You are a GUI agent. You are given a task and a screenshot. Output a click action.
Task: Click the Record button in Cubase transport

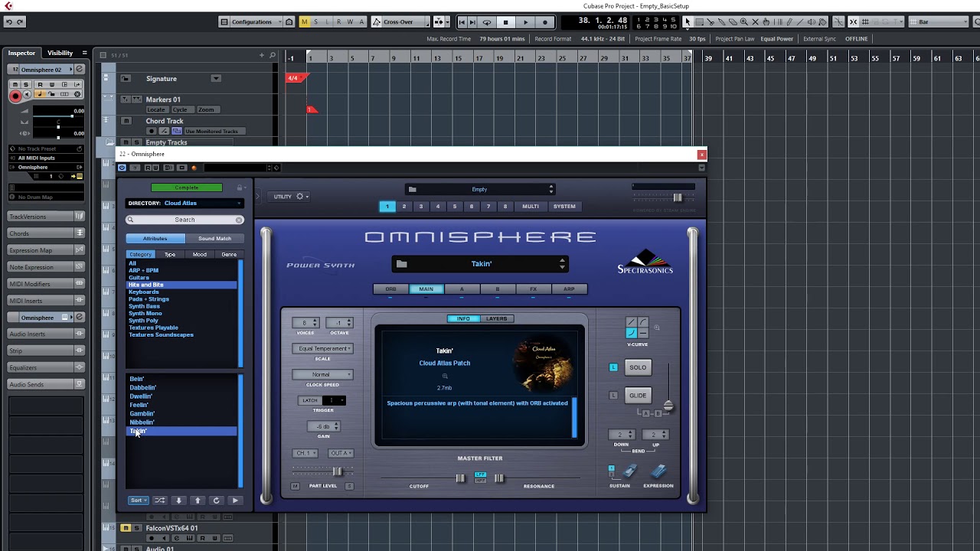(545, 22)
